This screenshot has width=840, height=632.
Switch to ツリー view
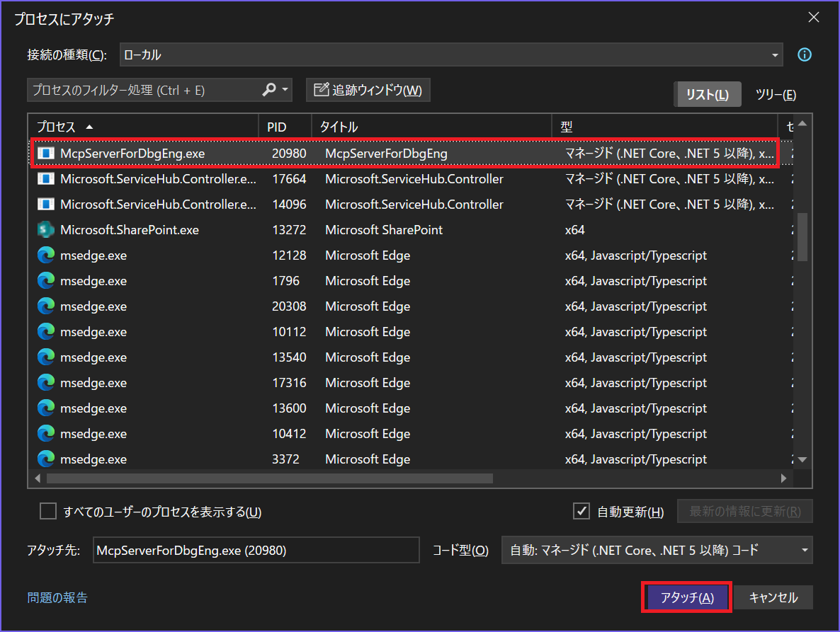[776, 95]
